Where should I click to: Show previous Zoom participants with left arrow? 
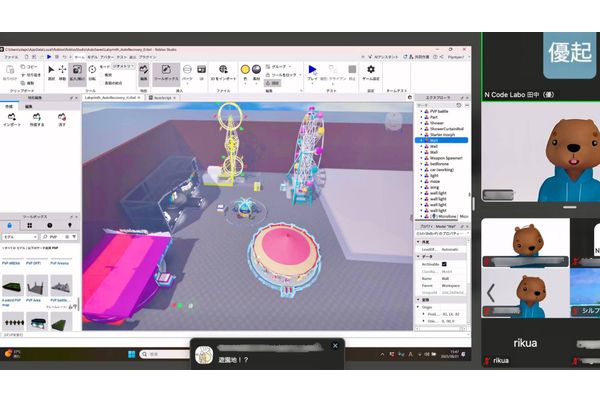[491, 293]
